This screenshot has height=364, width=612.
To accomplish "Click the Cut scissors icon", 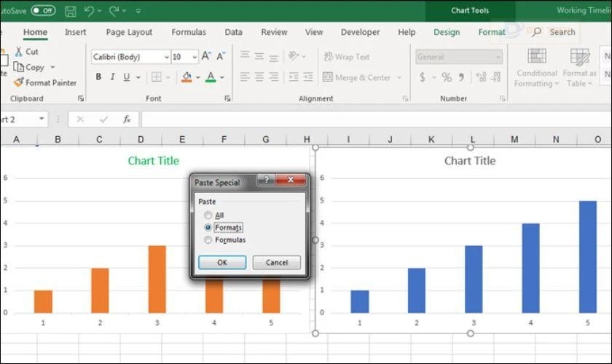I will tap(19, 52).
